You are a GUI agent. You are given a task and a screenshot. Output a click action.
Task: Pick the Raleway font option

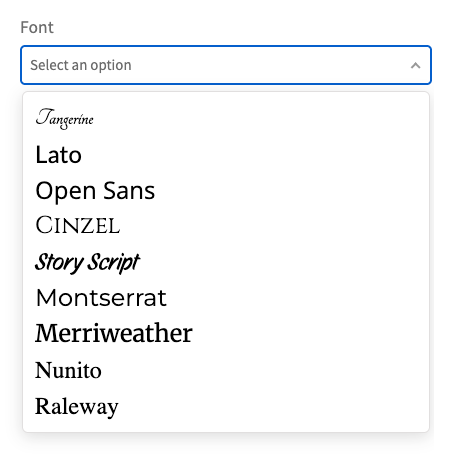point(226,406)
